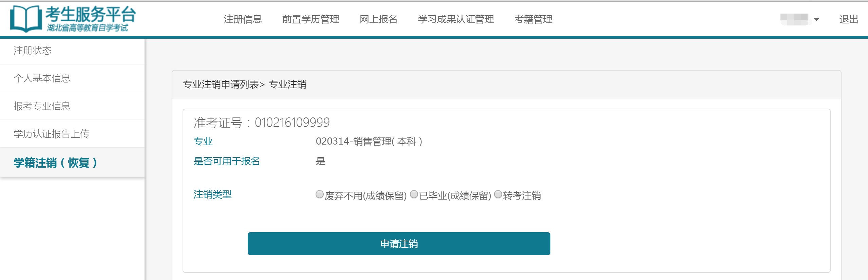Viewport: 868px width, 280px height.
Task: Click the blurred username in header
Action: 794,19
